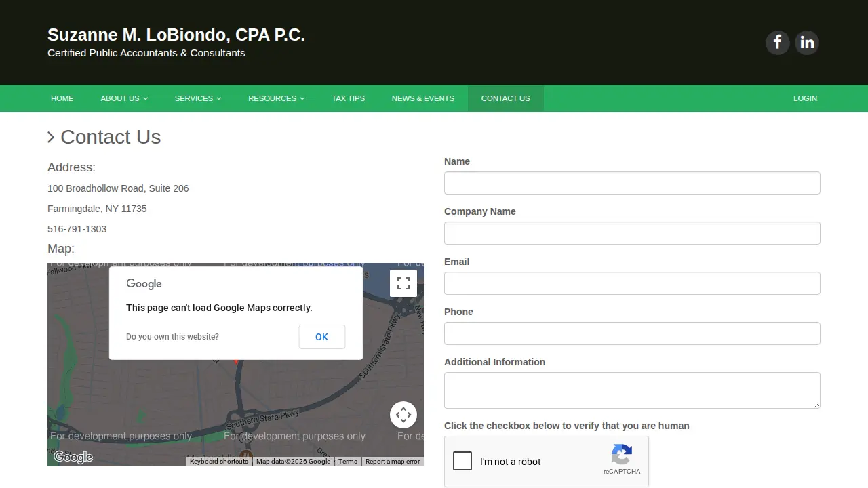Viewport: 868px width, 488px height.
Task: Check the I'm not a robot box
Action: coord(462,461)
